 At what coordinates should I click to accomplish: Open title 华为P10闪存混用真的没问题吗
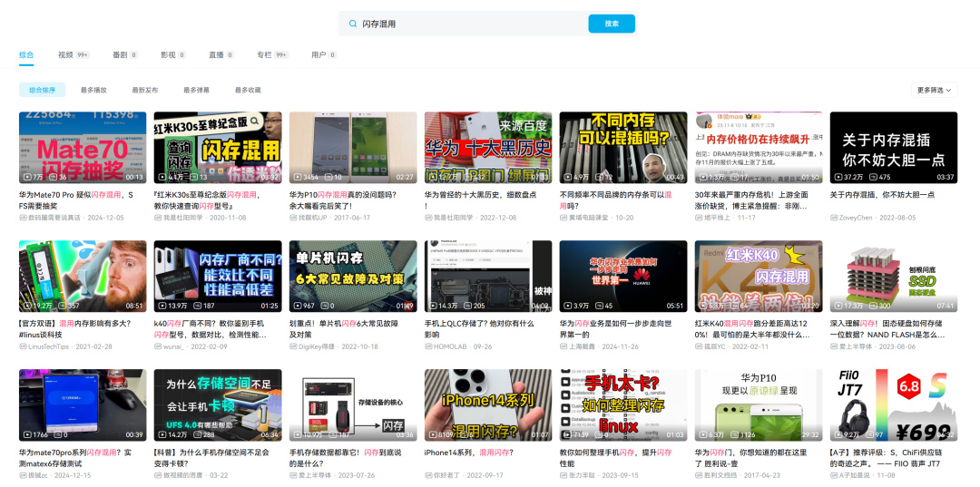click(x=342, y=200)
